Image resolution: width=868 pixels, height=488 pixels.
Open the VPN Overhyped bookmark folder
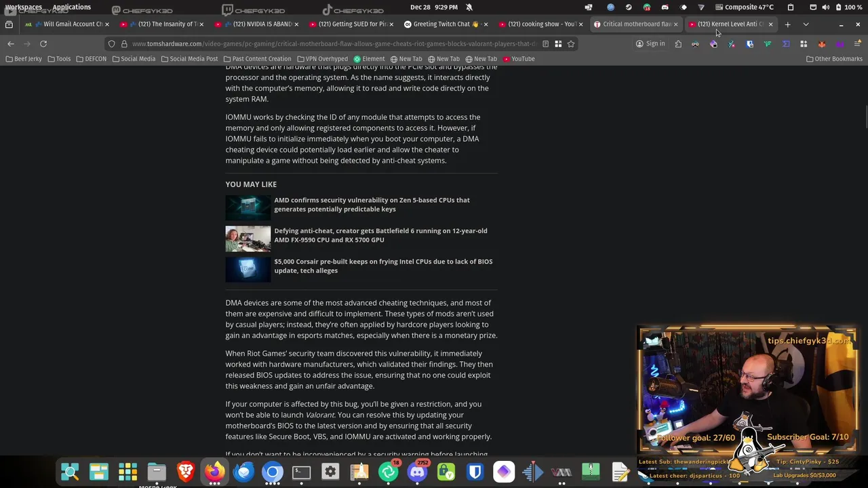tap(322, 59)
